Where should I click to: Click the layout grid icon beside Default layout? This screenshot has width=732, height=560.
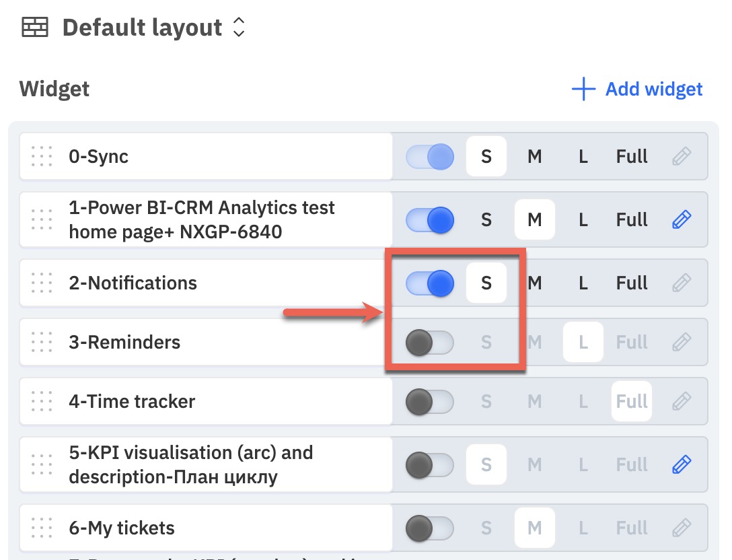35,27
